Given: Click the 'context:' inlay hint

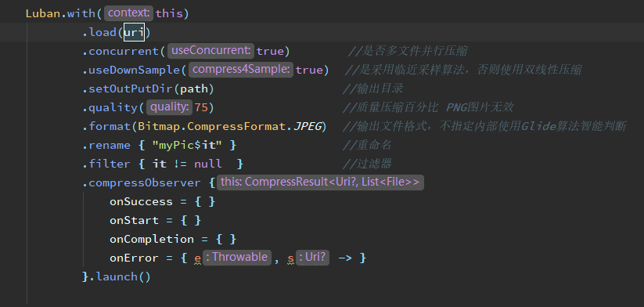Looking at the screenshot, I should click(x=129, y=13).
